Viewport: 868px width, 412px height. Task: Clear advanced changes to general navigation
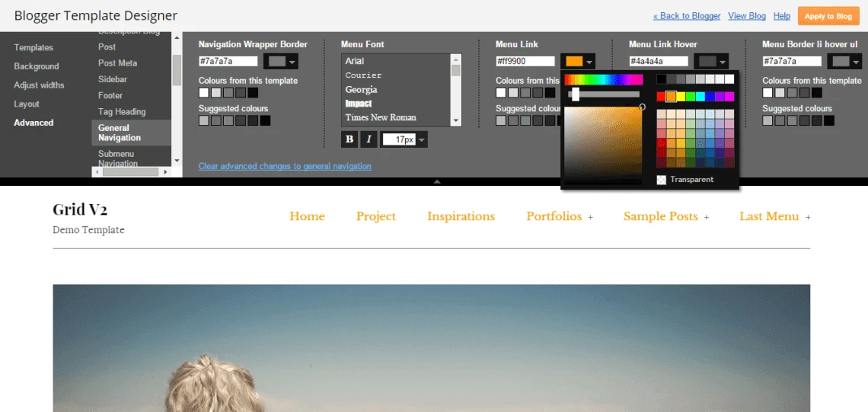point(285,166)
